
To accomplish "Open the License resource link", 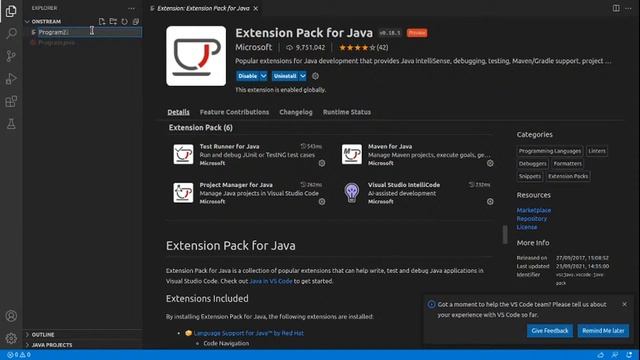I will (527, 227).
